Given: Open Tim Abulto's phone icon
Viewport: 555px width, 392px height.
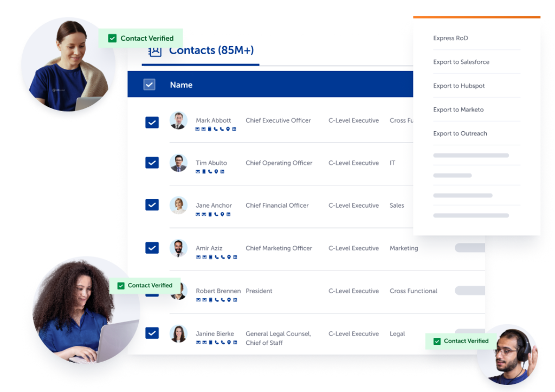Looking at the screenshot, I should click(210, 171).
